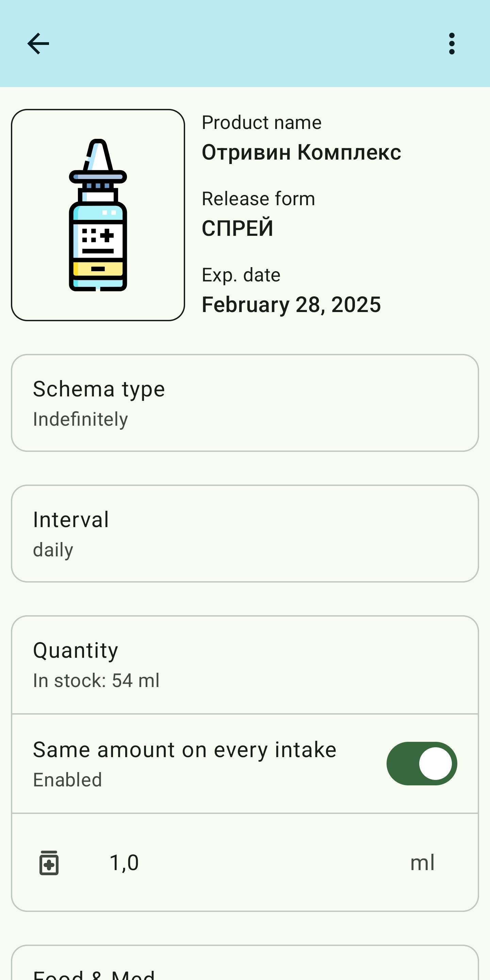Viewport: 490px width, 980px height.
Task: Select the Quantity heading
Action: (75, 650)
